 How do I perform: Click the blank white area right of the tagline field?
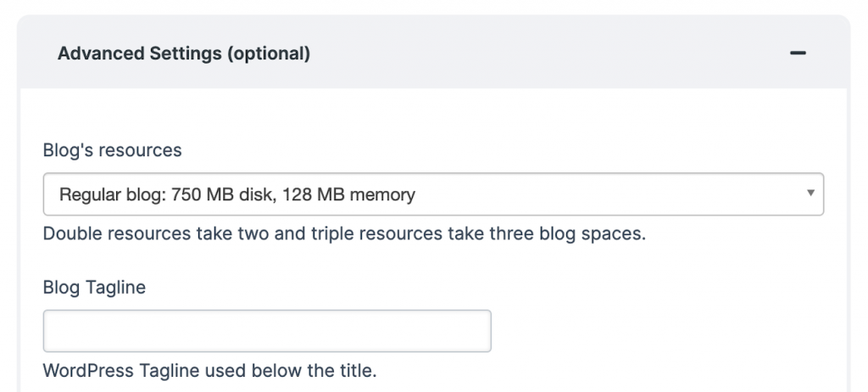[x=665, y=331]
